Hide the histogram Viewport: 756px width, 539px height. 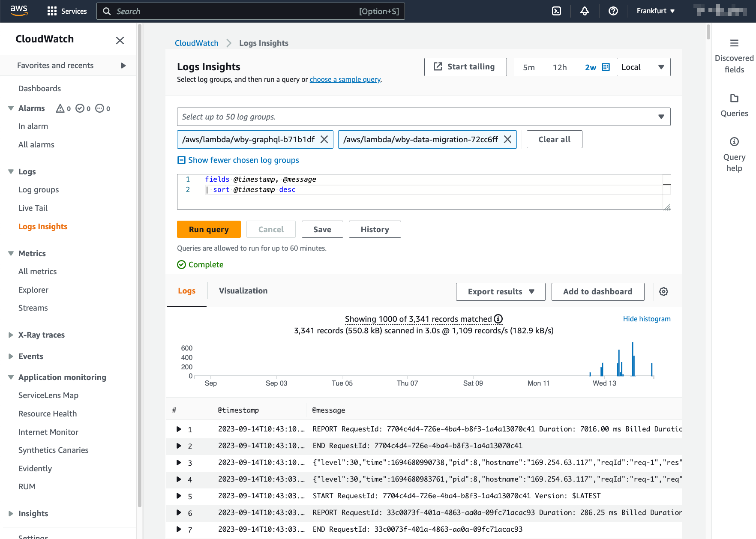646,319
